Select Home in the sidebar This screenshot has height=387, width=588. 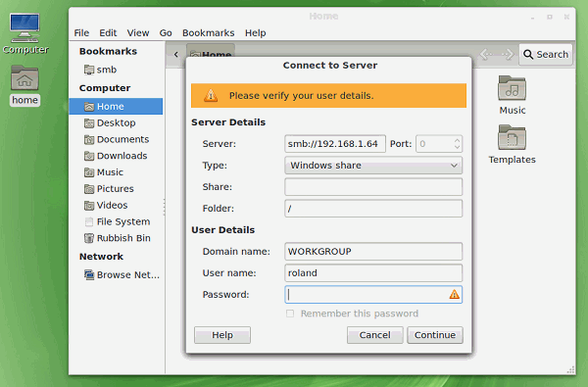(x=116, y=107)
